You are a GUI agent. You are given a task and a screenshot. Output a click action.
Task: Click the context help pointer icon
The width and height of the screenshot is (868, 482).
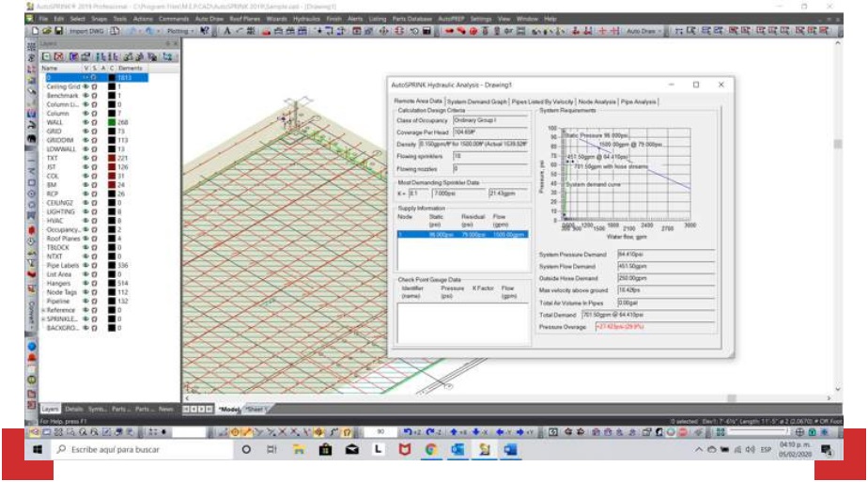206,31
